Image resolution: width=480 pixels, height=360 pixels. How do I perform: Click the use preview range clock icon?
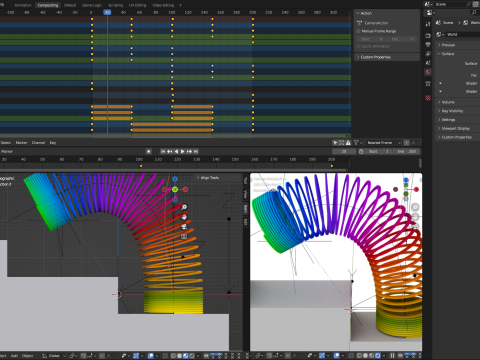click(x=361, y=151)
